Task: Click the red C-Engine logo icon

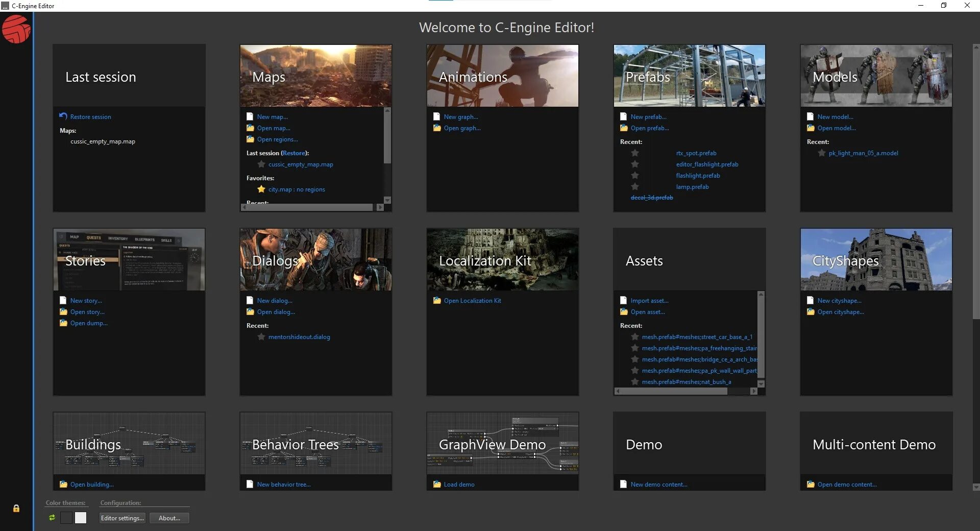Action: point(16,29)
